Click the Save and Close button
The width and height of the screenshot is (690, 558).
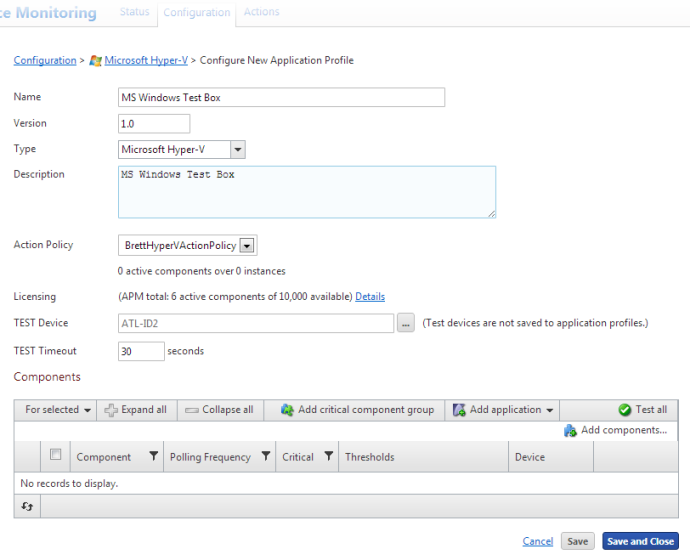(640, 541)
